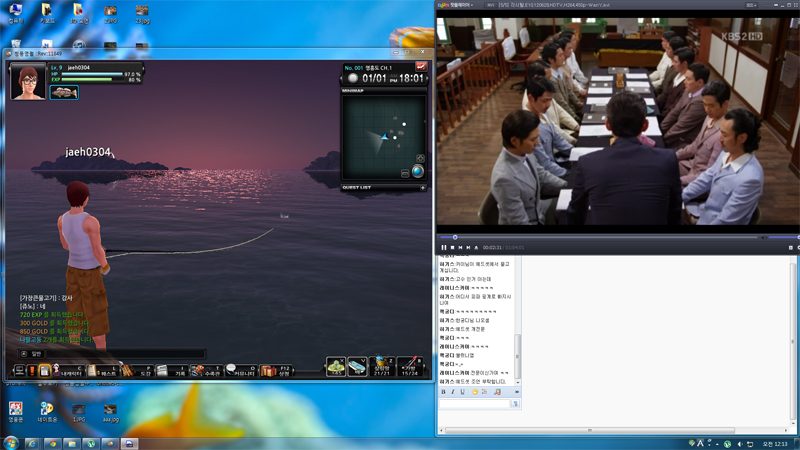Open the F12 shop gift box icon
800x450 pixels.
point(277,370)
